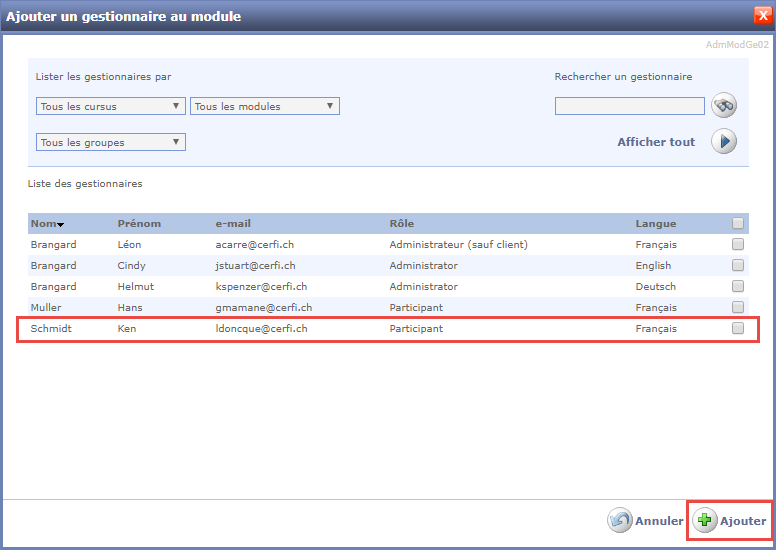Click the Afficher tout play arrow icon
Image resolution: width=776 pixels, height=550 pixels.
(724, 142)
